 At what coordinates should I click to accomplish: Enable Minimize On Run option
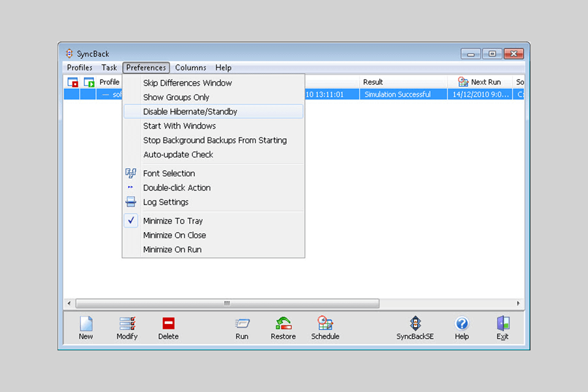click(x=213, y=249)
